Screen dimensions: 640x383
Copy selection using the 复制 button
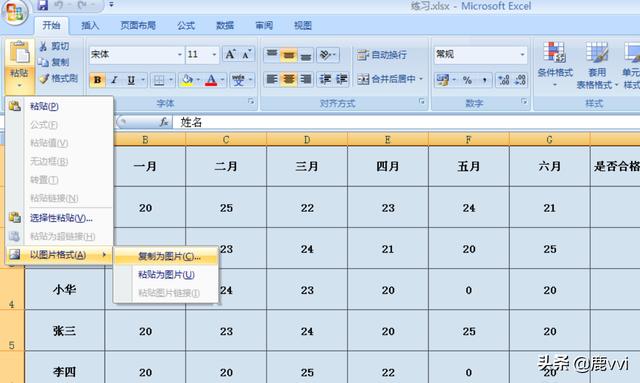pyautogui.click(x=54, y=62)
